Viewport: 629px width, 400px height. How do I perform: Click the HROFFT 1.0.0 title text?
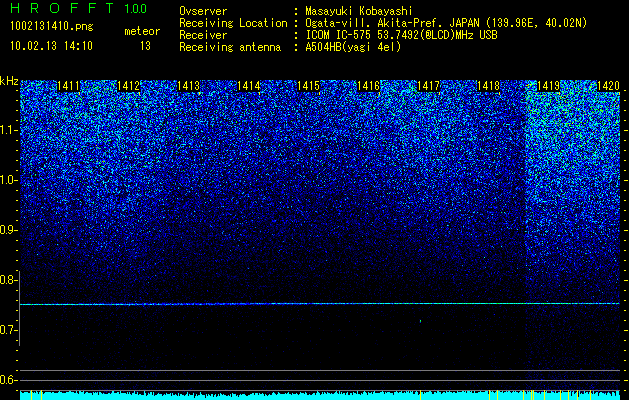tap(78, 8)
